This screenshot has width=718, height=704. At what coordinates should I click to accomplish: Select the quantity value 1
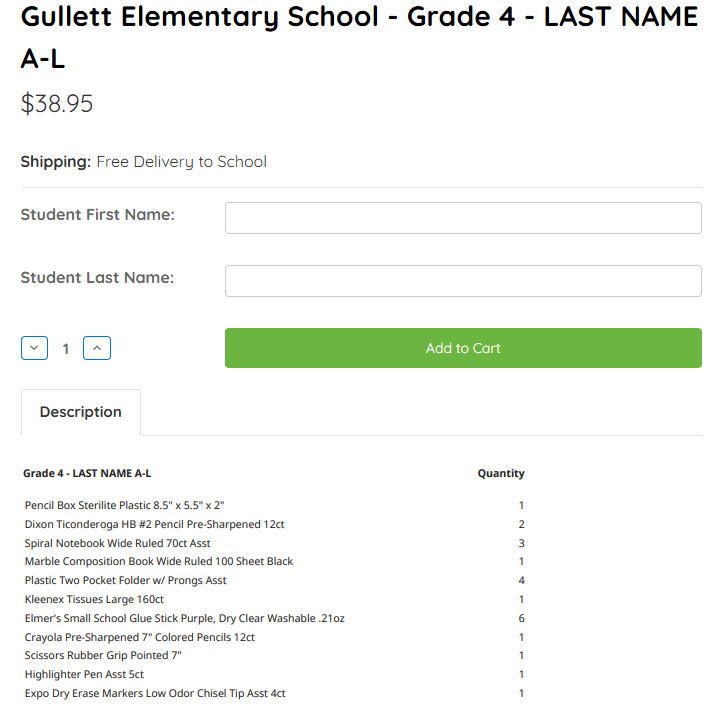[x=65, y=349]
